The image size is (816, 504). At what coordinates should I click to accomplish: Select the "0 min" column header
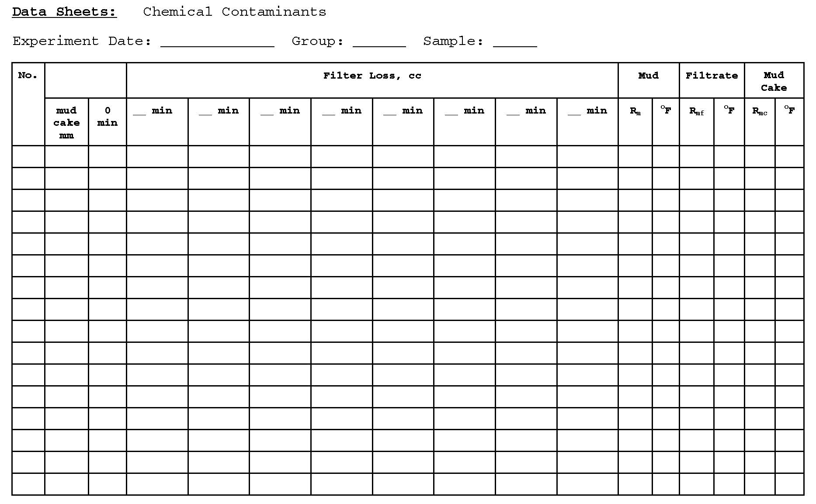[108, 117]
